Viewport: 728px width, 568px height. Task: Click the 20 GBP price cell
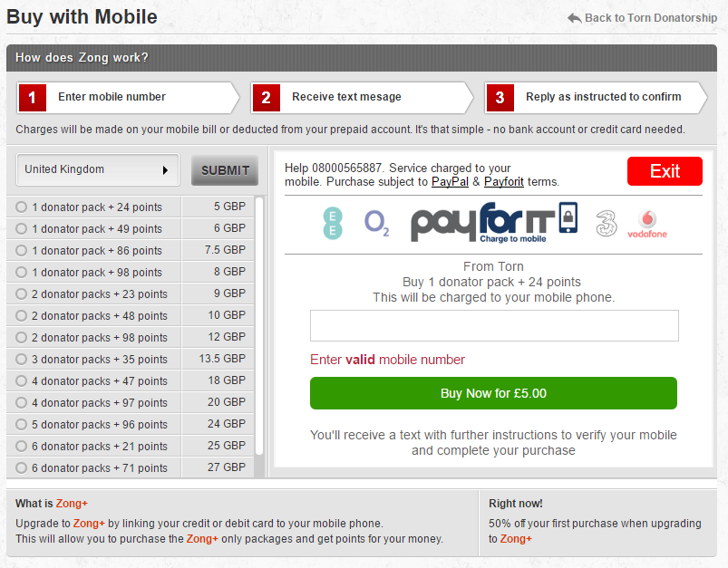click(x=218, y=402)
